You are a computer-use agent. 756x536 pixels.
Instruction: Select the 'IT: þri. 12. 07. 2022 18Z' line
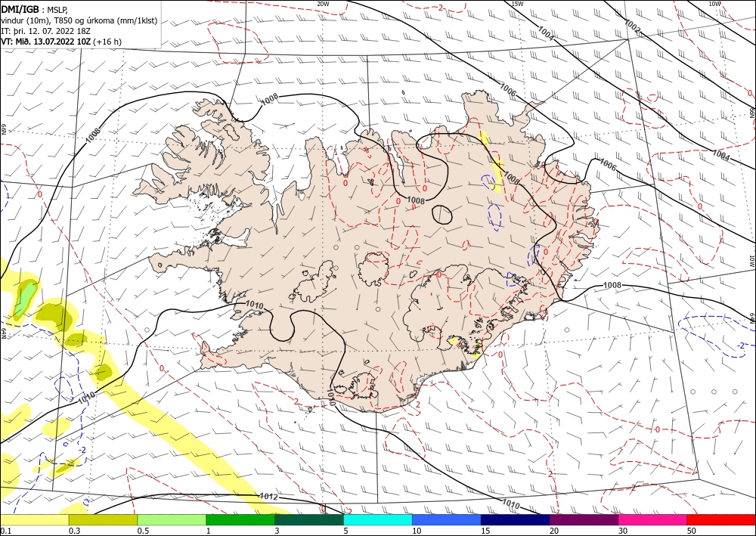click(46, 31)
